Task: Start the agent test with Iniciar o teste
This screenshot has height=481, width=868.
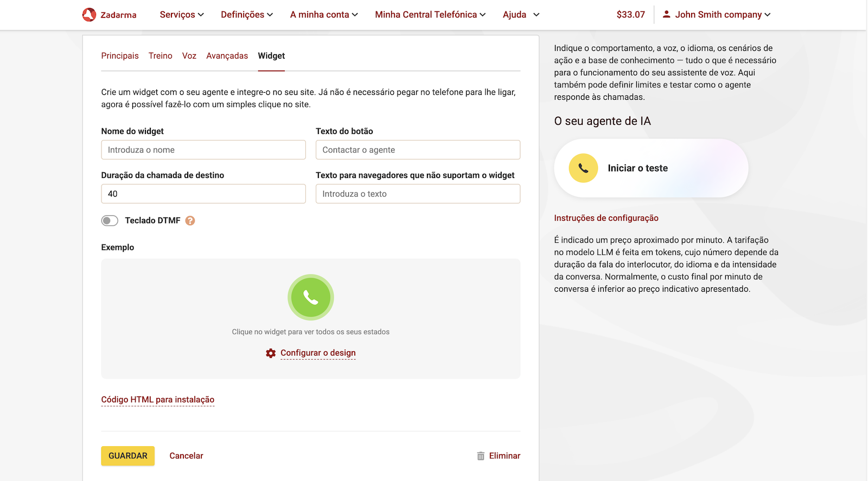Action: click(651, 168)
